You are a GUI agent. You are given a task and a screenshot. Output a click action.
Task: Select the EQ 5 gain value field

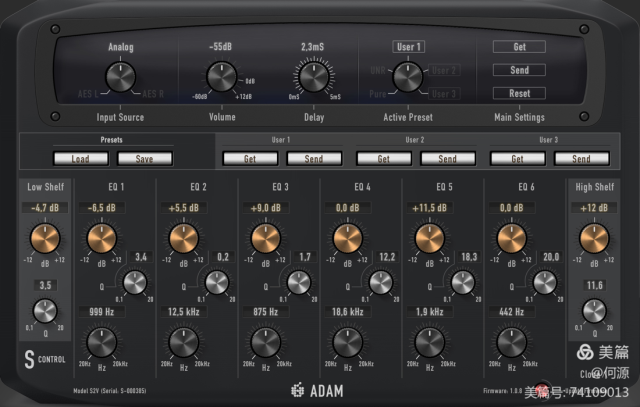(429, 208)
